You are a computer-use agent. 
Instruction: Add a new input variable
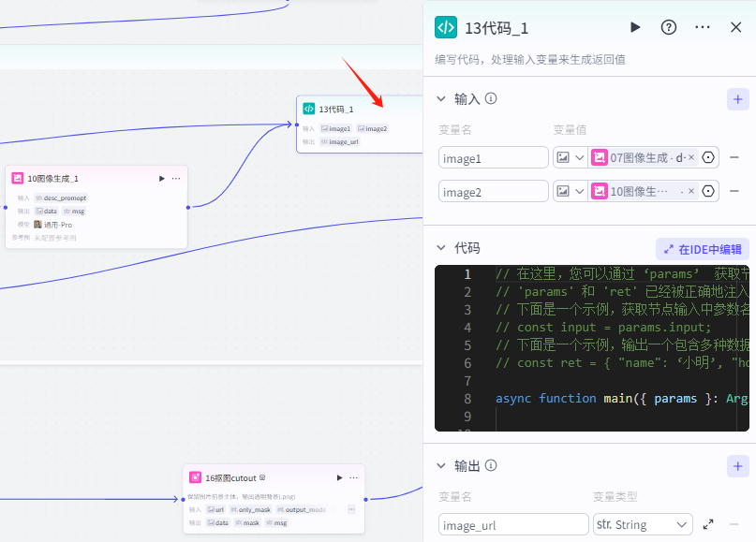point(737,98)
